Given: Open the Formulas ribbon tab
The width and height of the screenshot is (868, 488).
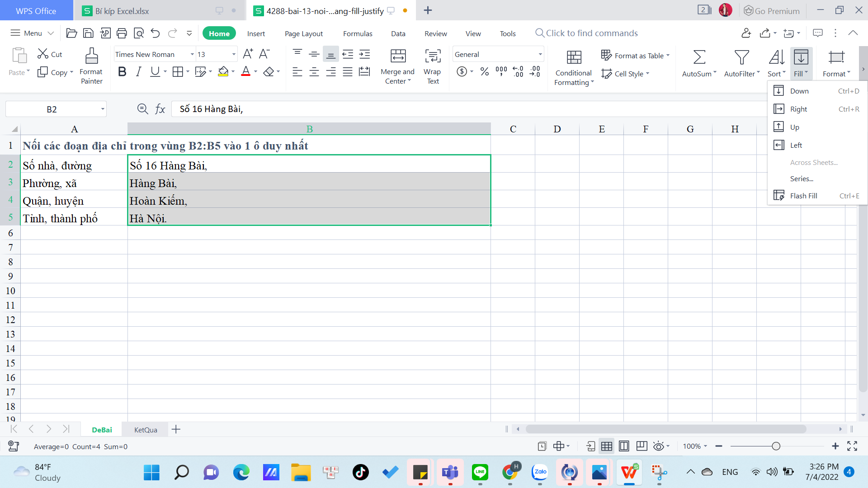Looking at the screenshot, I should click(357, 33).
